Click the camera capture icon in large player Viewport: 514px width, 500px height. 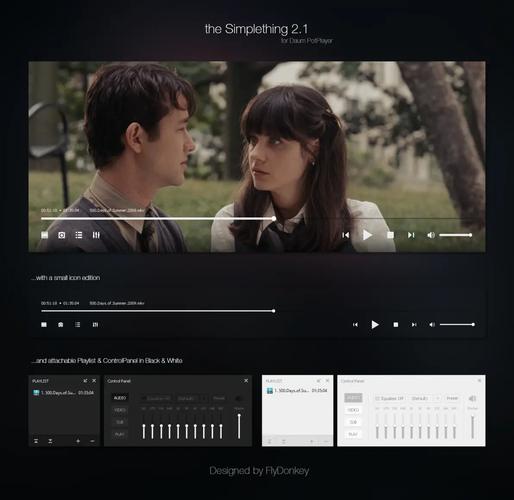(x=62, y=235)
